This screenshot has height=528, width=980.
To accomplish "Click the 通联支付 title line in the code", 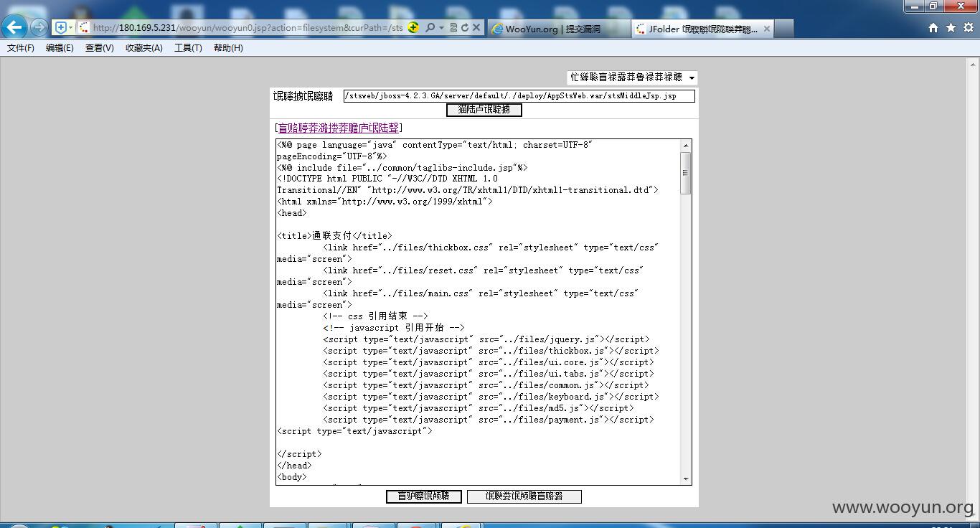I will 335,235.
